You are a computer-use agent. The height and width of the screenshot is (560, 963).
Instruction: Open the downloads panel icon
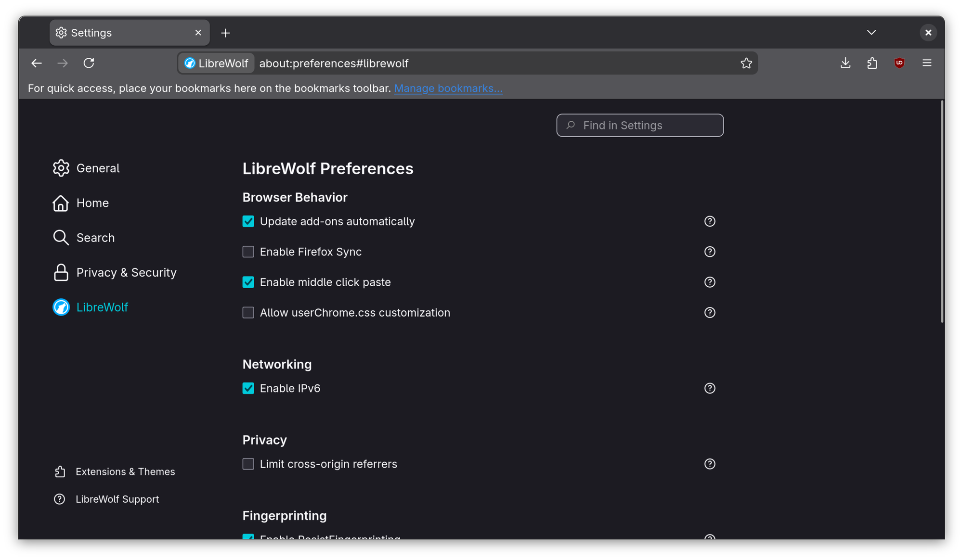[x=845, y=63]
